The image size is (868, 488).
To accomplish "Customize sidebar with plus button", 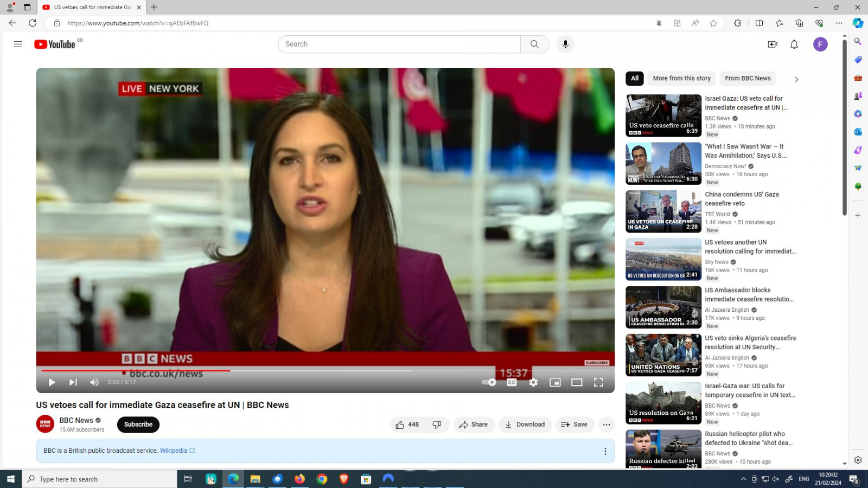I will coord(858,215).
